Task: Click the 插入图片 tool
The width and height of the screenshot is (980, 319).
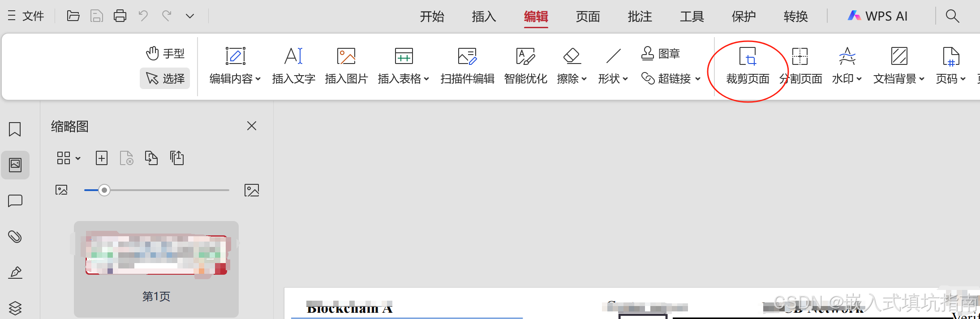Action: (346, 66)
